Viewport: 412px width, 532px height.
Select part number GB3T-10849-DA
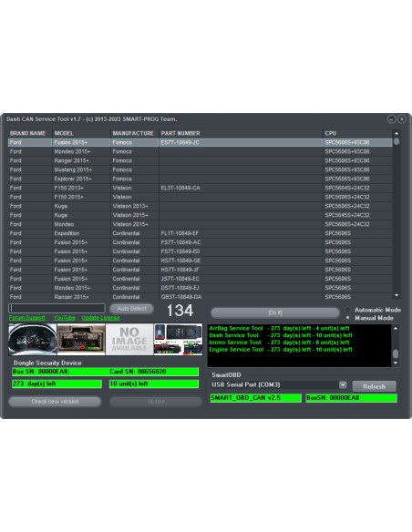coord(181,297)
